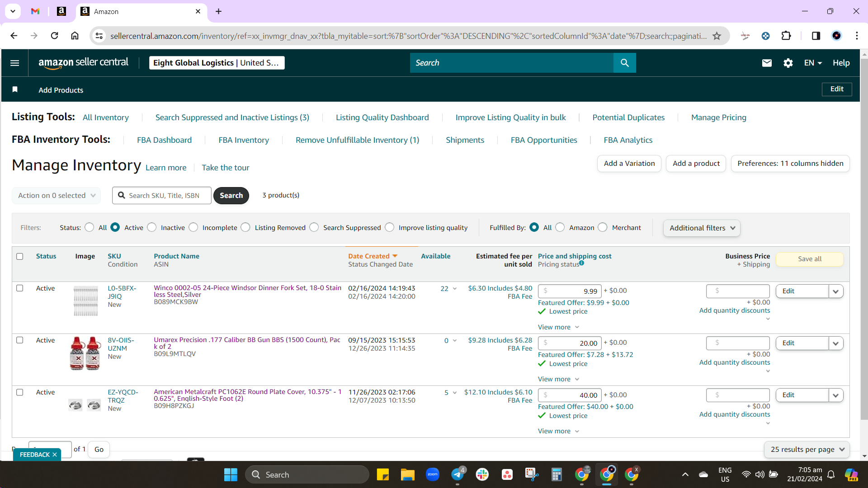Click the Add a Variation button

pyautogui.click(x=629, y=164)
